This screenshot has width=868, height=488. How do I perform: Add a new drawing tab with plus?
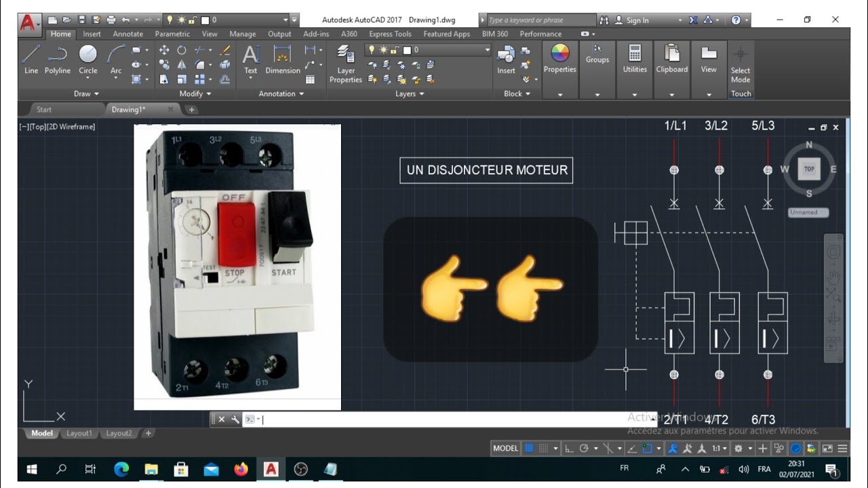(x=192, y=109)
